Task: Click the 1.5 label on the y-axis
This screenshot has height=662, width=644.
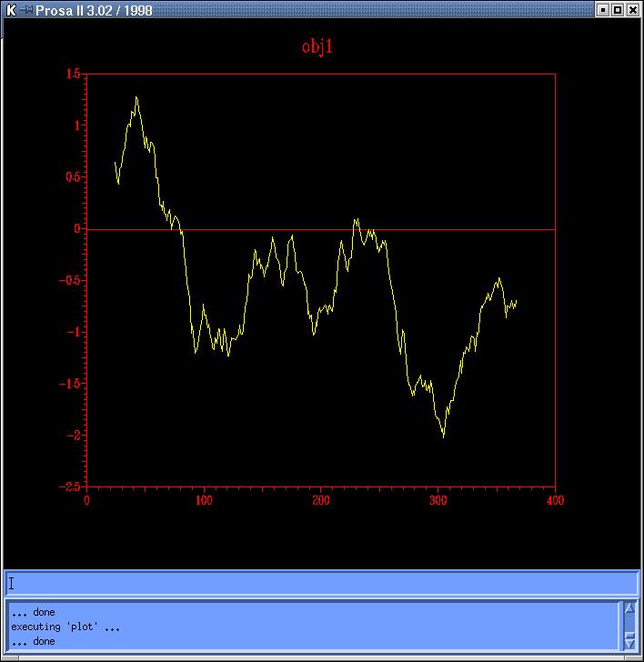Action: coord(73,75)
